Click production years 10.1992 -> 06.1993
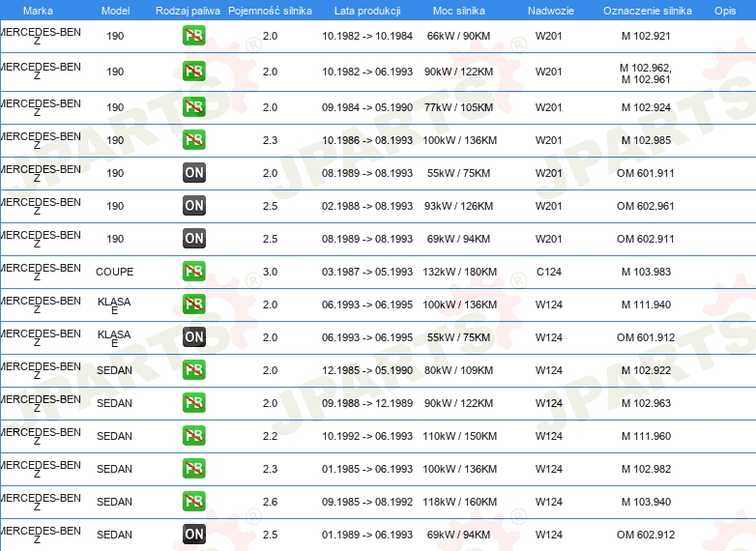The image size is (756, 551). 367,436
